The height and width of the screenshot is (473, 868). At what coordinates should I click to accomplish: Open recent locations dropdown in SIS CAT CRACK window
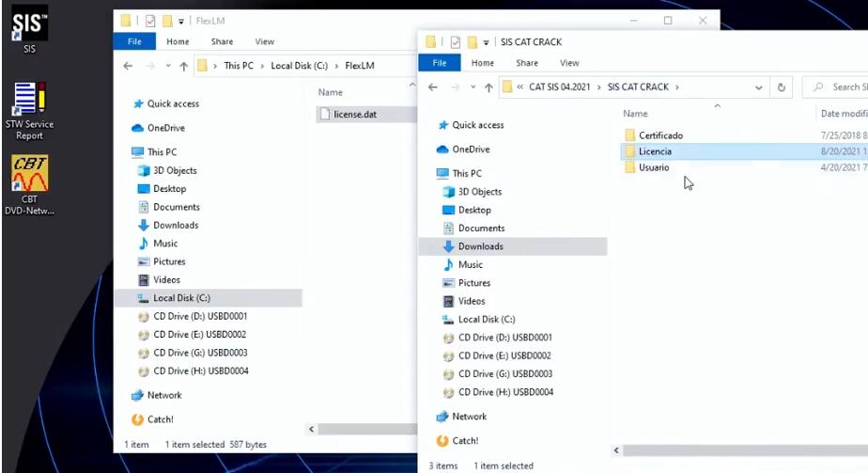point(473,87)
